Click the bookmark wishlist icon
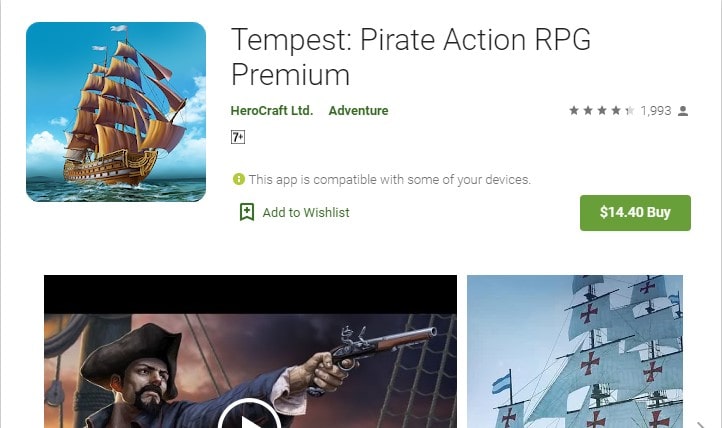Viewport: 722px width, 428px height. pos(247,212)
